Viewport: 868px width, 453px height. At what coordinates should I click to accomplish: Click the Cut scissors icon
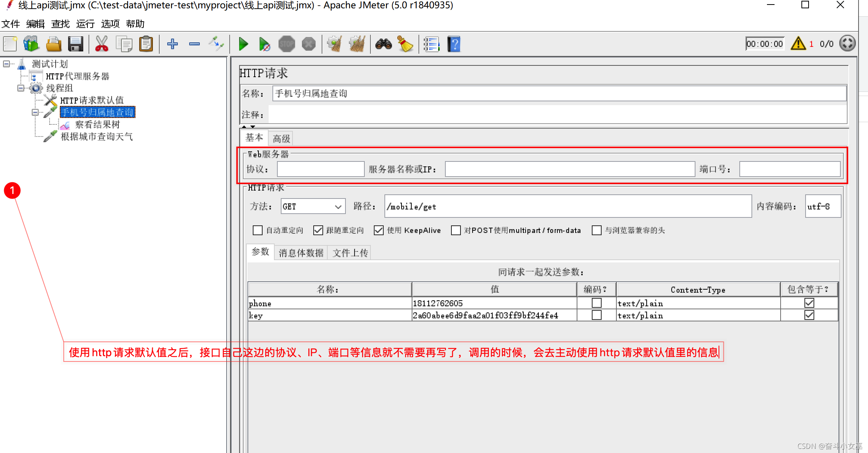[101, 44]
